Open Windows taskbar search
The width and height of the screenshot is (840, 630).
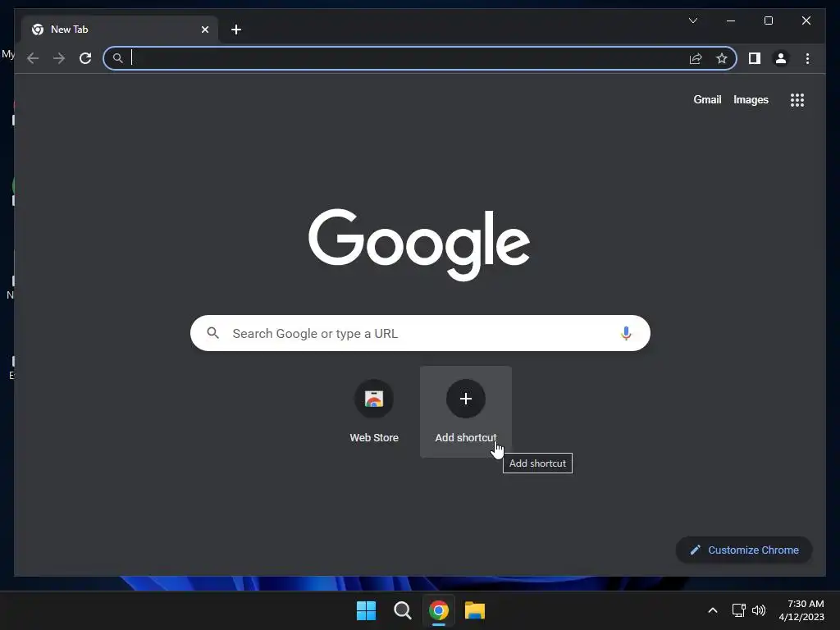(402, 610)
